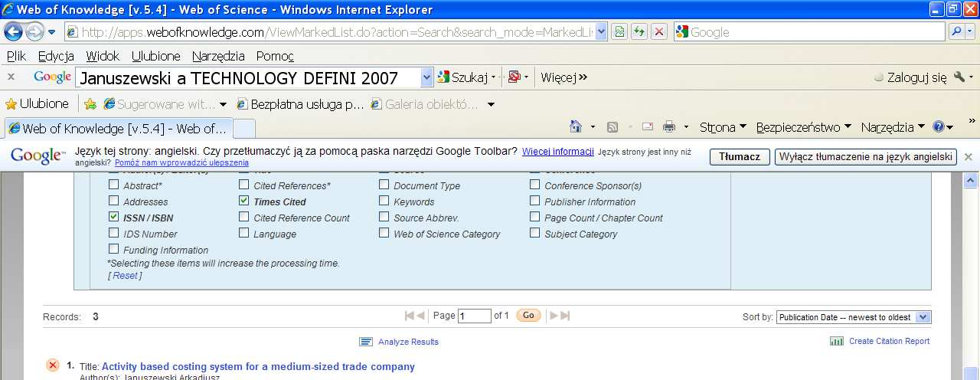This screenshot has height=380, width=980.
Task: Open the Pomoc menu
Action: (275, 56)
